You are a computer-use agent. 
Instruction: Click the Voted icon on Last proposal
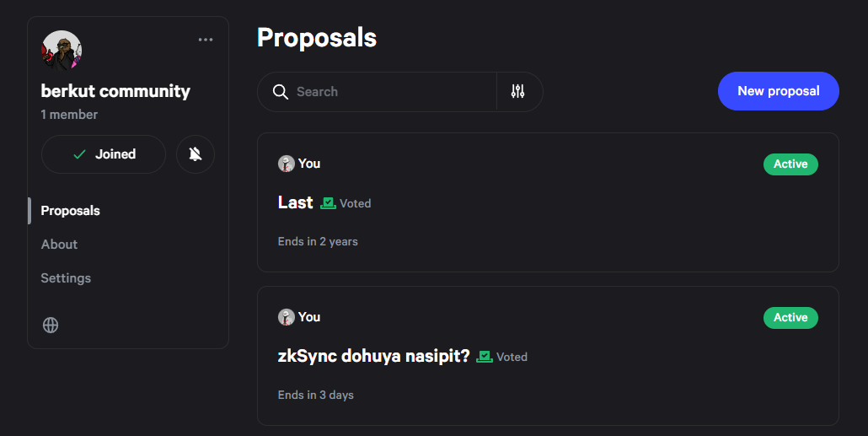tap(328, 203)
